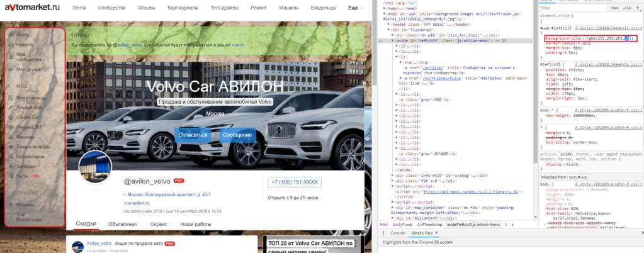Click the avtomarket.ru site logo

(32, 8)
